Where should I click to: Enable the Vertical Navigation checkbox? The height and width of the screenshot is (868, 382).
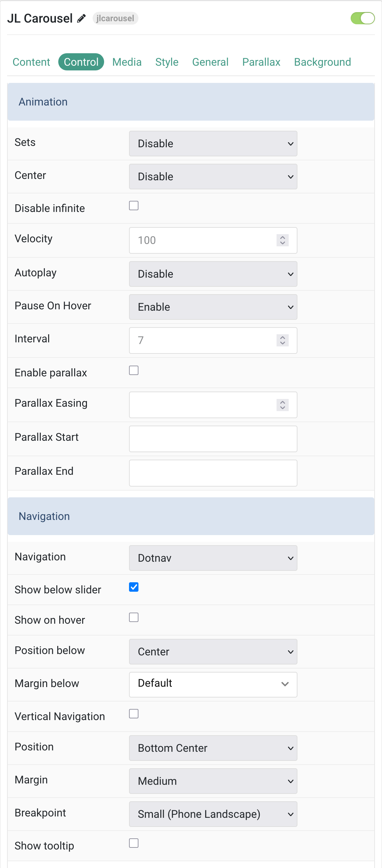(134, 714)
